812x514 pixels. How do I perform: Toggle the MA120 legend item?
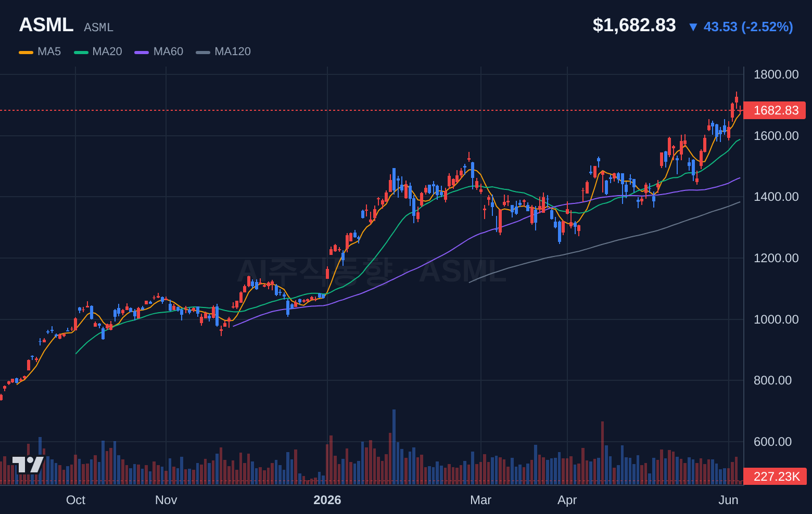223,52
